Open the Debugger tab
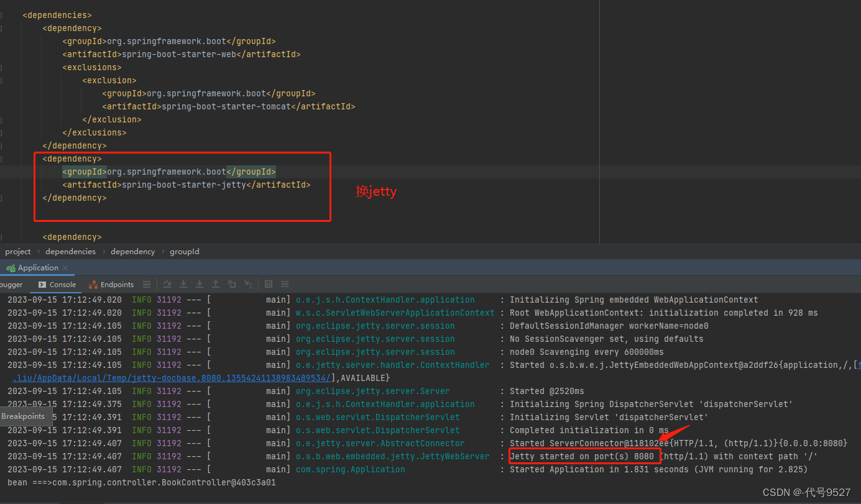Image resolution: width=861 pixels, height=504 pixels. click(11, 285)
